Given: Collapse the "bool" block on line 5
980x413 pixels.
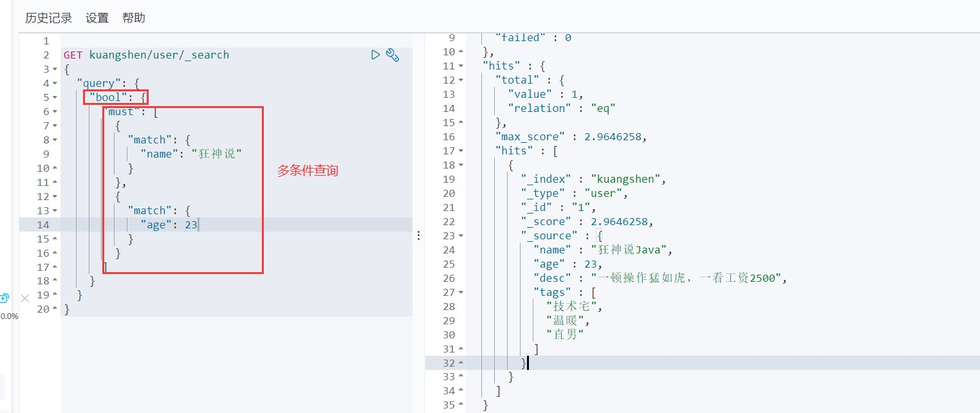Looking at the screenshot, I should [x=55, y=98].
